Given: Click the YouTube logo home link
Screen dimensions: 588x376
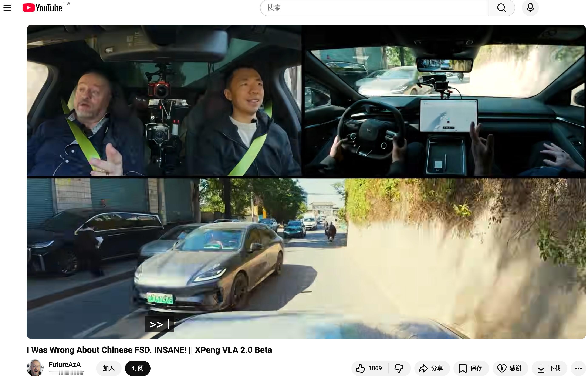Looking at the screenshot, I should click(42, 8).
